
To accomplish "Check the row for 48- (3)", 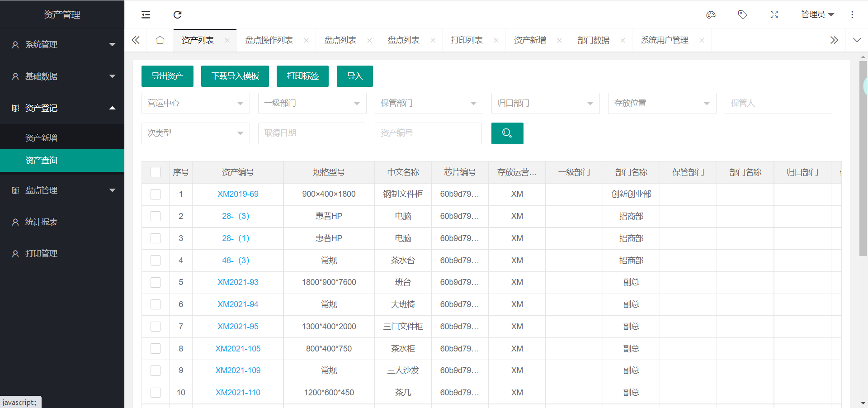I will pos(156,261).
